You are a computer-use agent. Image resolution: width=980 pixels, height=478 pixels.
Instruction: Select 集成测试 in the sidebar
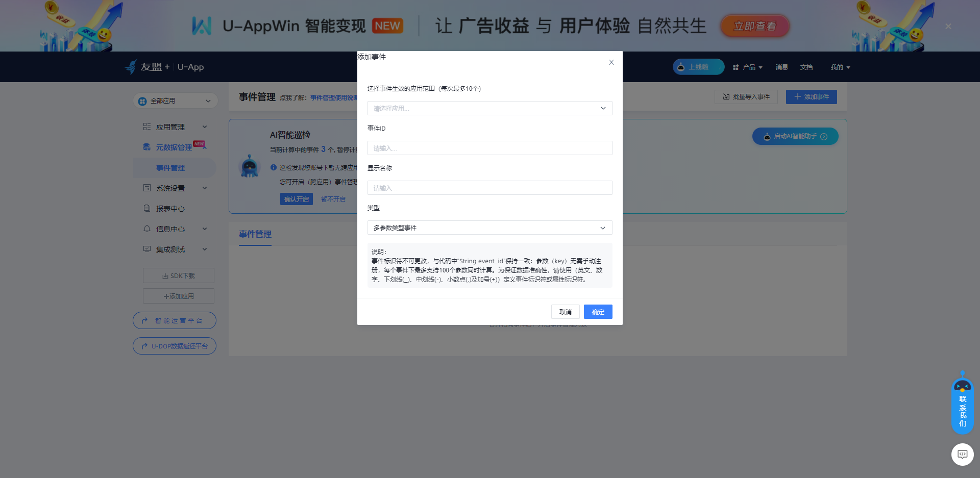click(170, 249)
